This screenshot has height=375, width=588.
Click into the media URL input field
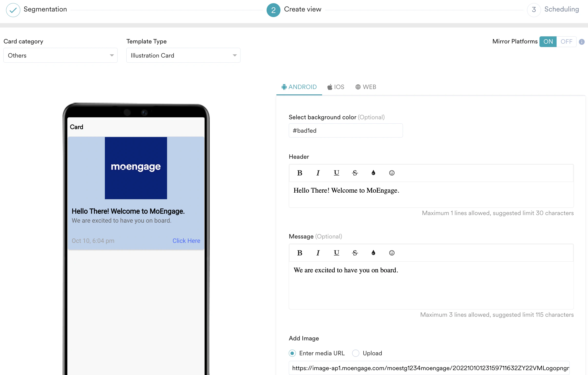pyautogui.click(x=429, y=368)
